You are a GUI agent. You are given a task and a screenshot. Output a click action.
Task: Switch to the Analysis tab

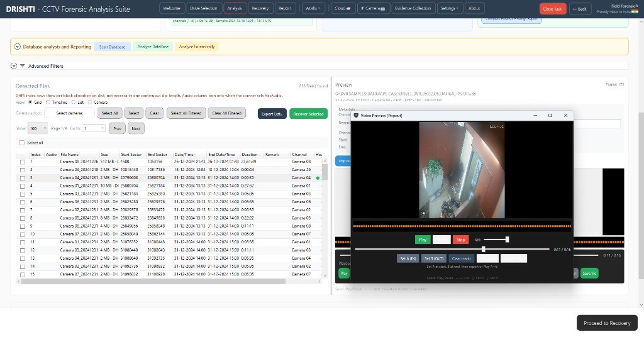(x=235, y=8)
